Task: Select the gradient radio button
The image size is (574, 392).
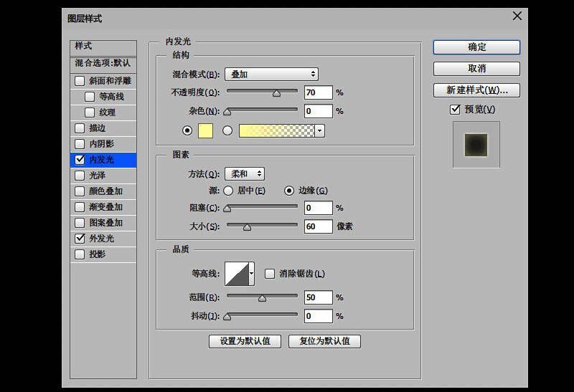Action: pos(228,130)
